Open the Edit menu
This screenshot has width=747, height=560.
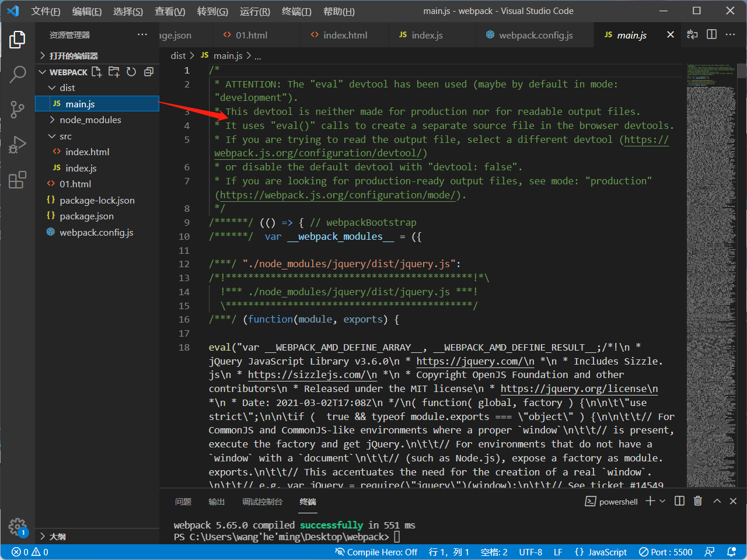click(87, 11)
